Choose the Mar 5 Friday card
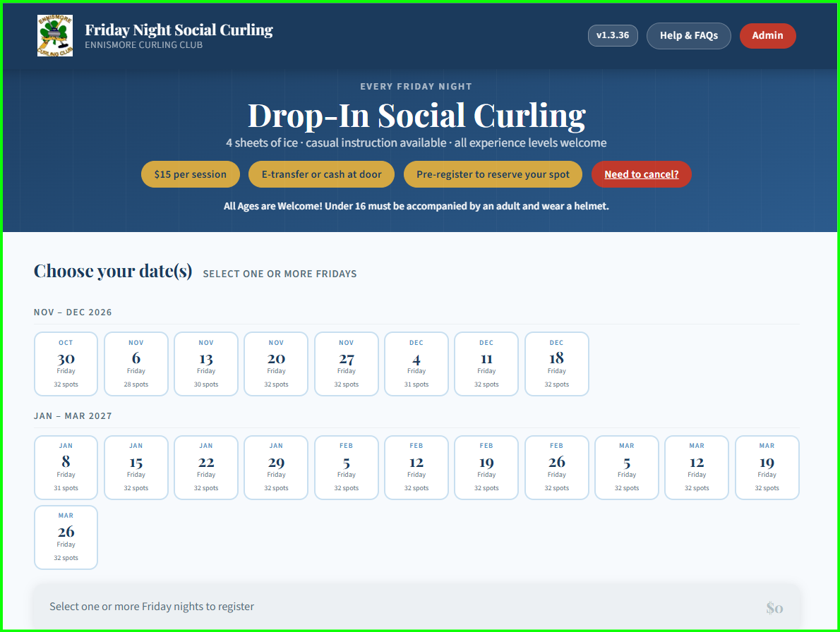Screen dimensions: 840x632 [x=627, y=468]
